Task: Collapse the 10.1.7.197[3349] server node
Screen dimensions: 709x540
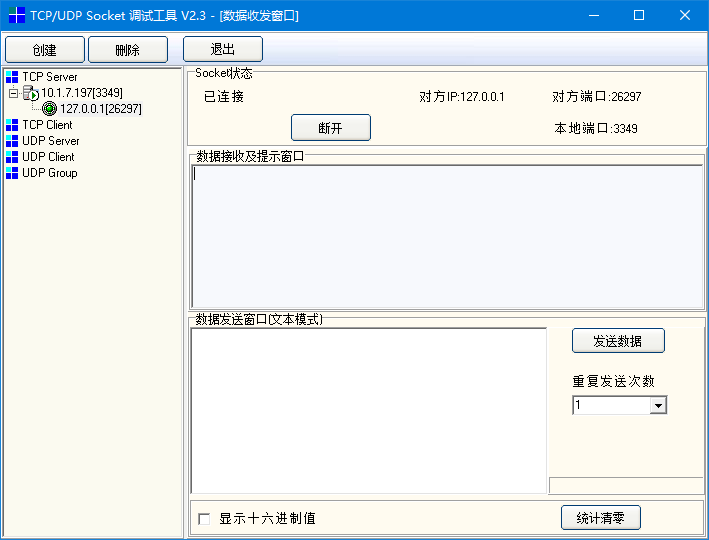Action: click(14, 94)
